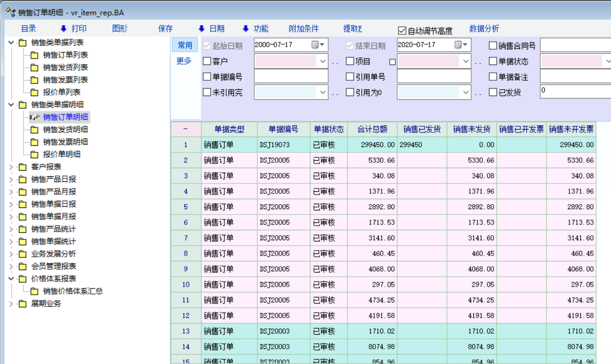The image size is (611, 364).
Task: Click the 销售价格体系汇总 folder icon
Action: pos(35,291)
